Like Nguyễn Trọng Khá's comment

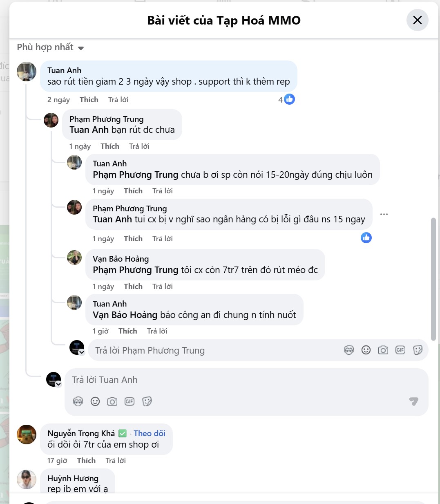[86, 461]
